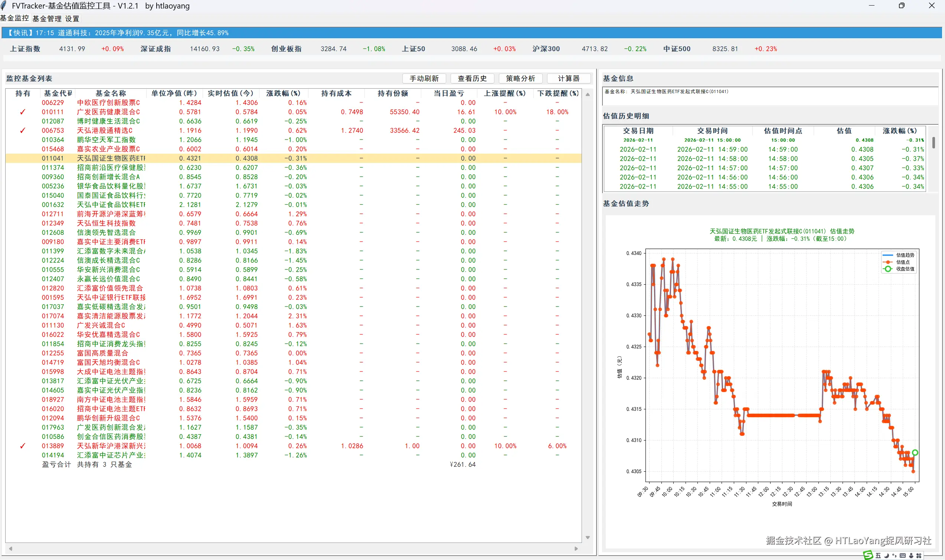The width and height of the screenshot is (945, 560).
Task: Click the Sogou input method logo
Action: pos(869,555)
